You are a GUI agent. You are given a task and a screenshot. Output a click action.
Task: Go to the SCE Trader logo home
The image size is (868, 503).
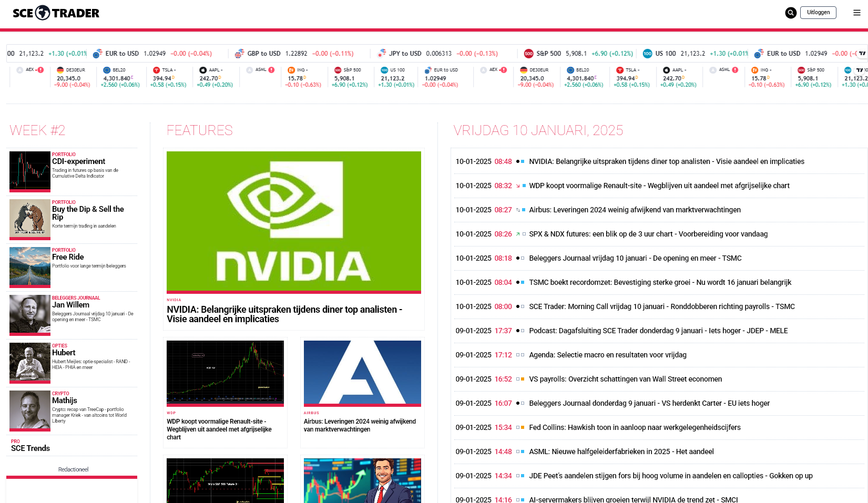[56, 13]
